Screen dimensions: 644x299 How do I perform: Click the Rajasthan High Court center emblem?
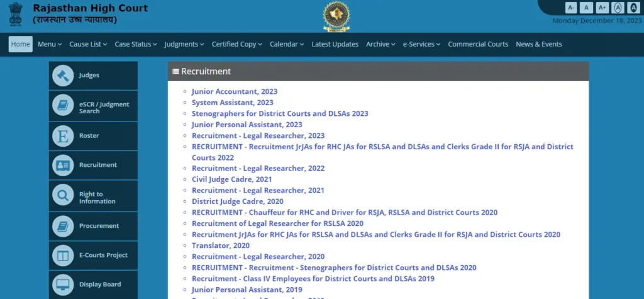point(336,16)
